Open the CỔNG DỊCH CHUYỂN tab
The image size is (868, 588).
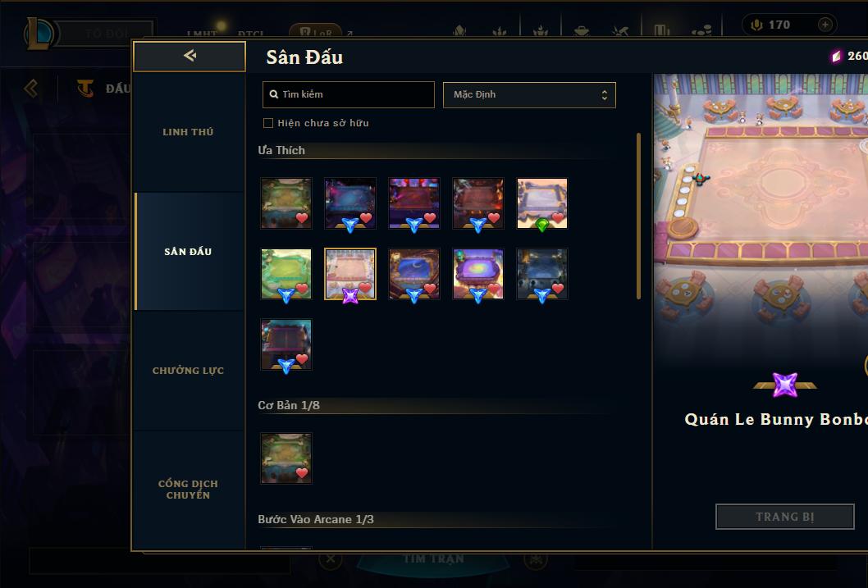[188, 490]
